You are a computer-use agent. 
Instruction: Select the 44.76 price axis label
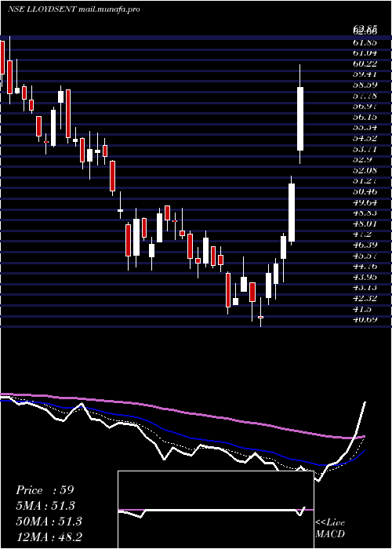point(365,267)
